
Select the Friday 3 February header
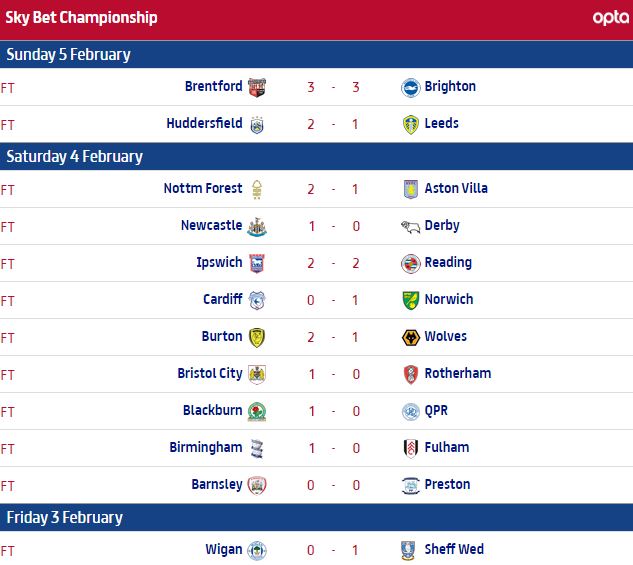(65, 517)
